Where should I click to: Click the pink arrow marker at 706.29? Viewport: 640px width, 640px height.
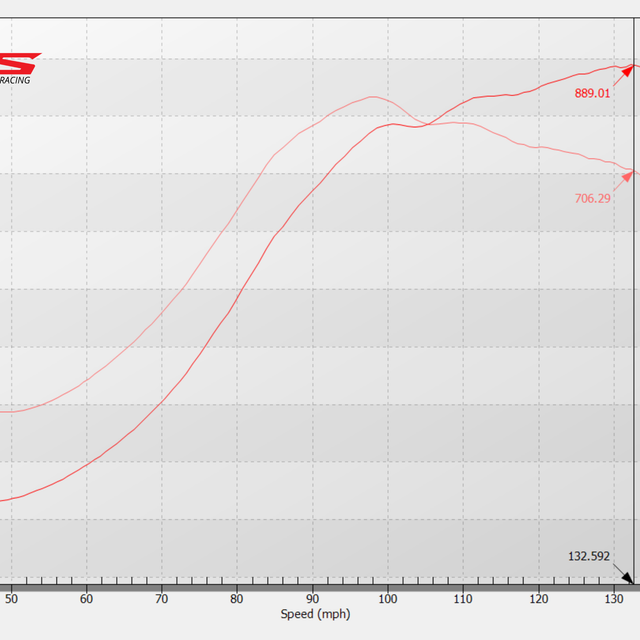(627, 177)
